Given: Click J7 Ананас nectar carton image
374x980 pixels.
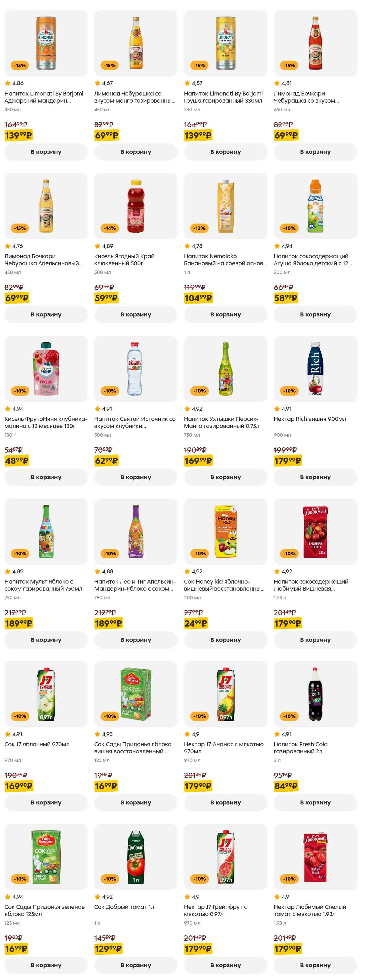Looking at the screenshot, I should 226,694.
